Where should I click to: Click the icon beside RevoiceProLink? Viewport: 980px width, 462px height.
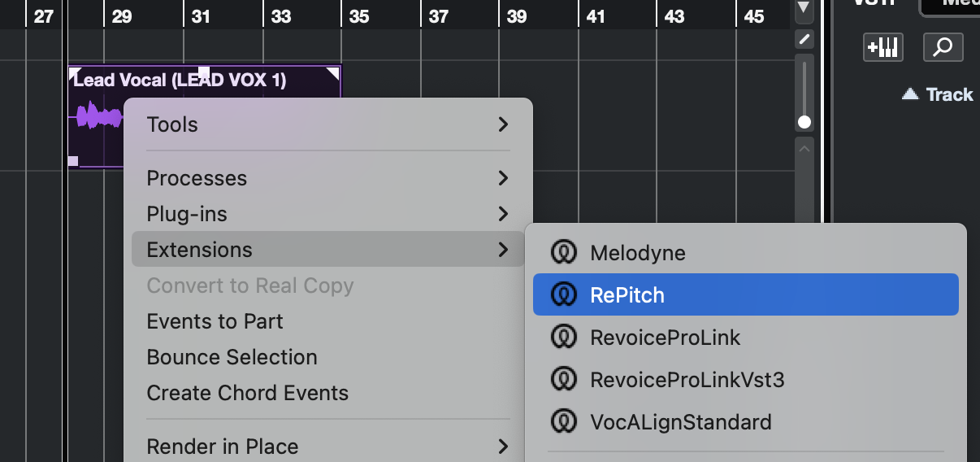(562, 338)
